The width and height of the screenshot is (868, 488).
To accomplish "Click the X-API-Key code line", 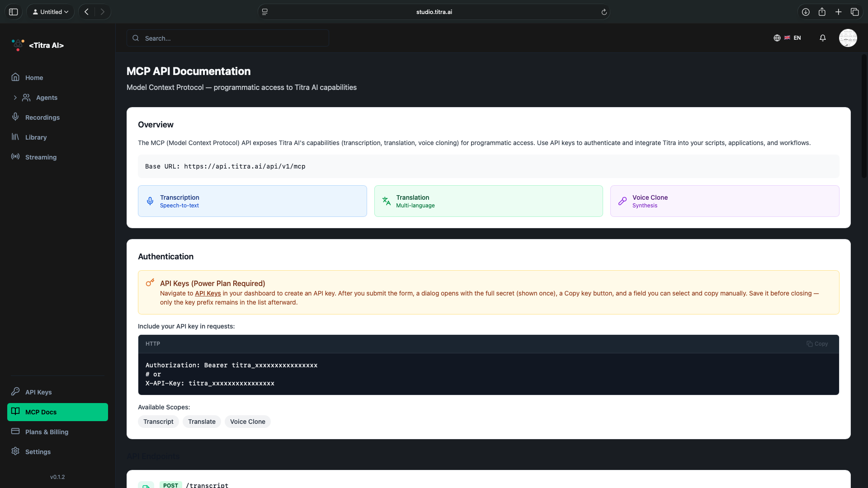I will pyautogui.click(x=210, y=383).
